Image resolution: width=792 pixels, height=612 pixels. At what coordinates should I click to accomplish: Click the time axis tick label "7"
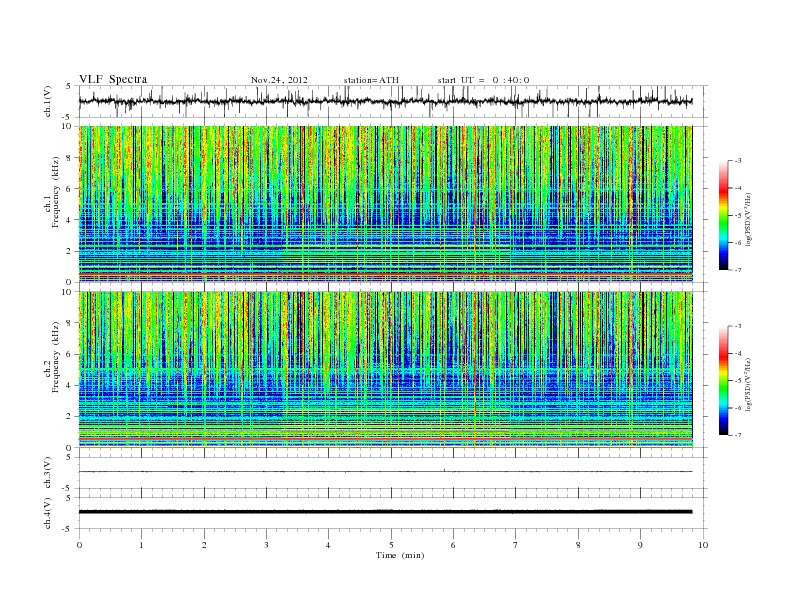[516, 545]
